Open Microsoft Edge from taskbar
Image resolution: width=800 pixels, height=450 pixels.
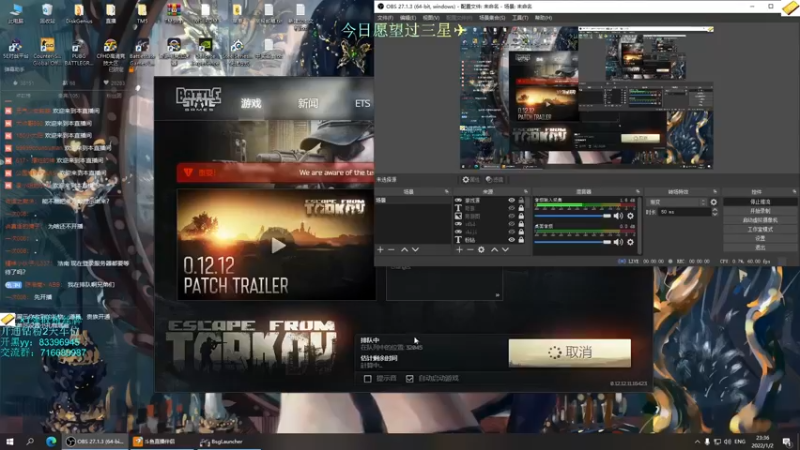(51, 442)
